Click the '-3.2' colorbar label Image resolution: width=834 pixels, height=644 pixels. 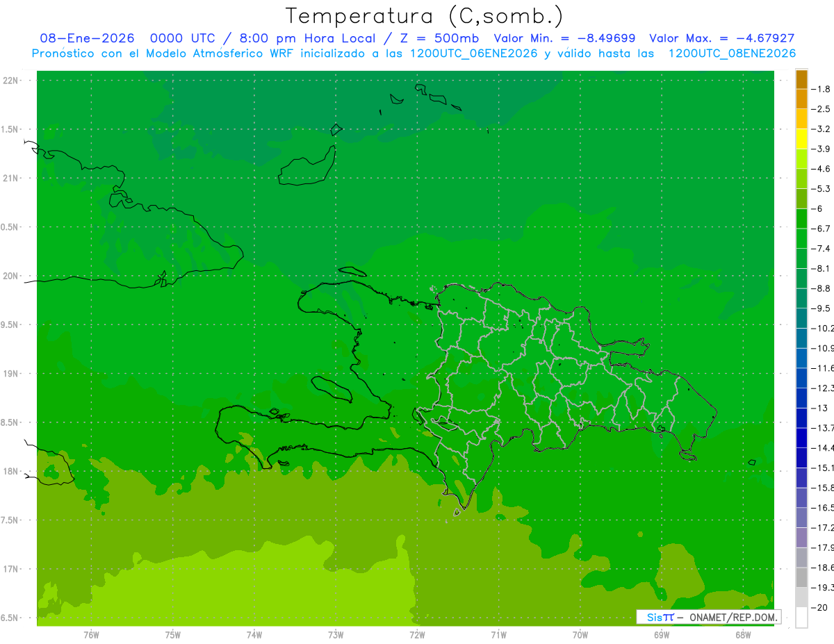821,129
